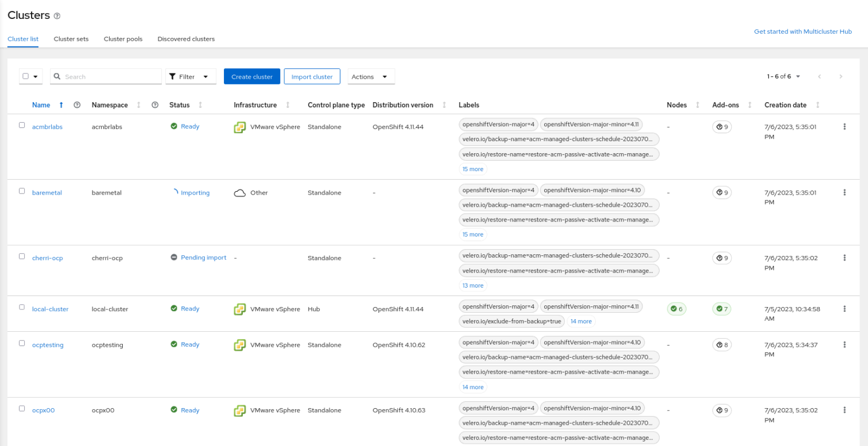Image resolution: width=868 pixels, height=446 pixels.
Task: Click the green nodes badge for local-cluster
Action: 676,309
